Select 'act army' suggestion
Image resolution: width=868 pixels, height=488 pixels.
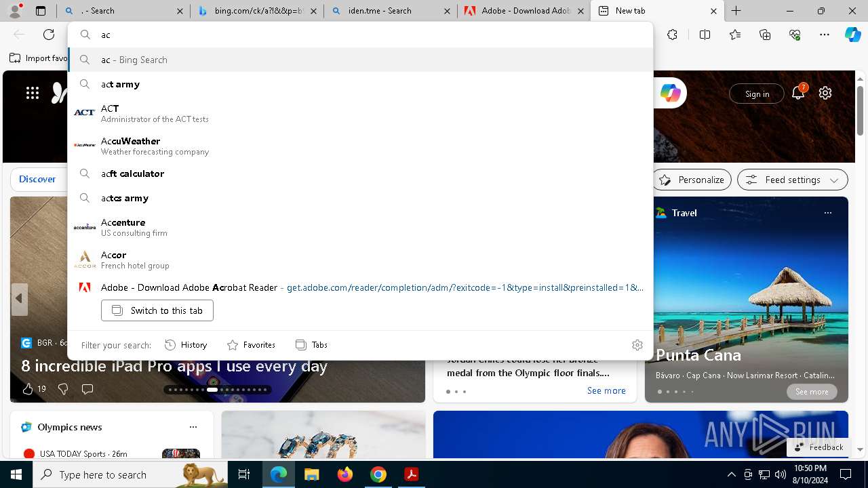click(361, 84)
